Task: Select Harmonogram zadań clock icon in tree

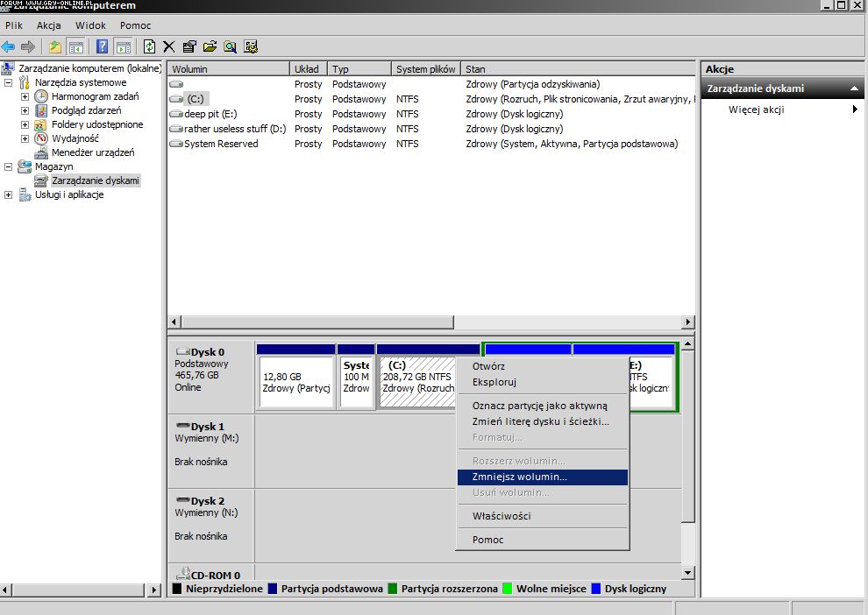Action: click(41, 96)
